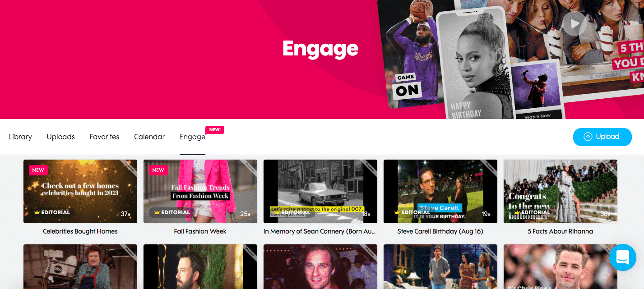Select the Engage tab

pyautogui.click(x=192, y=137)
